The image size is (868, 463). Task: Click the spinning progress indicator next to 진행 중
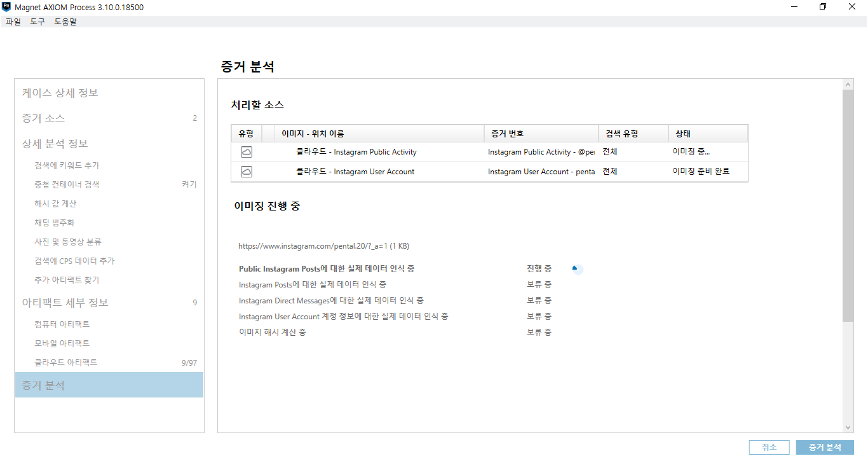coord(577,269)
